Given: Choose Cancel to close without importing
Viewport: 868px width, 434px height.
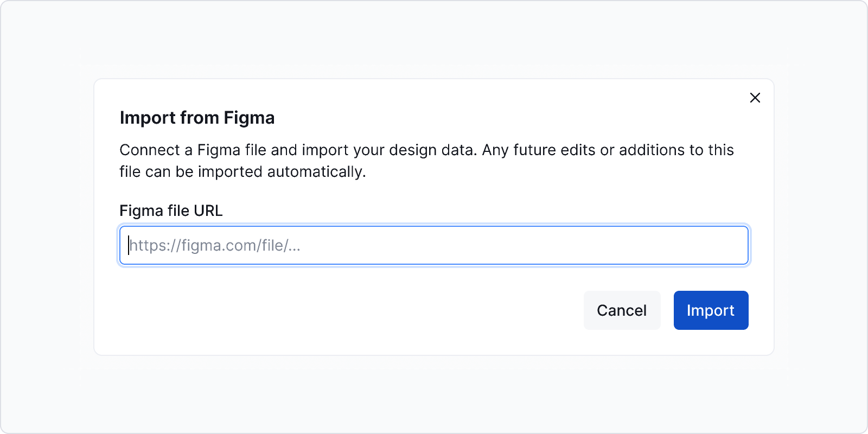Looking at the screenshot, I should [622, 310].
